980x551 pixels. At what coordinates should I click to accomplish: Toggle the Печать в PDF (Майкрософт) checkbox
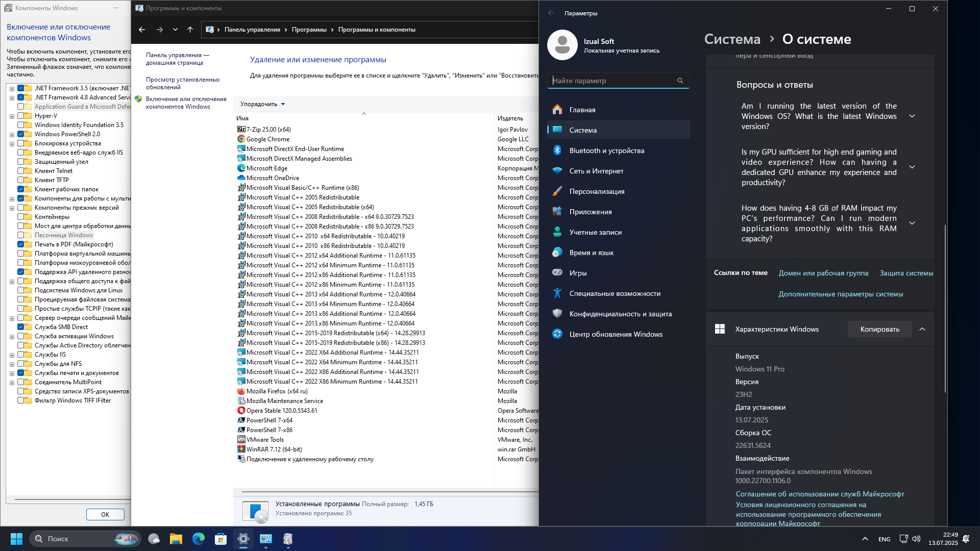pyautogui.click(x=21, y=244)
